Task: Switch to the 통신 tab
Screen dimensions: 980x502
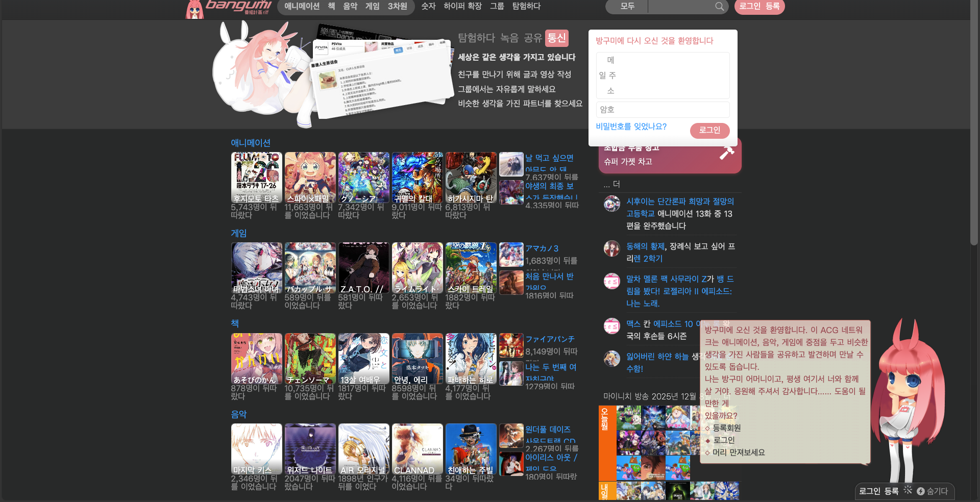Action: [556, 38]
